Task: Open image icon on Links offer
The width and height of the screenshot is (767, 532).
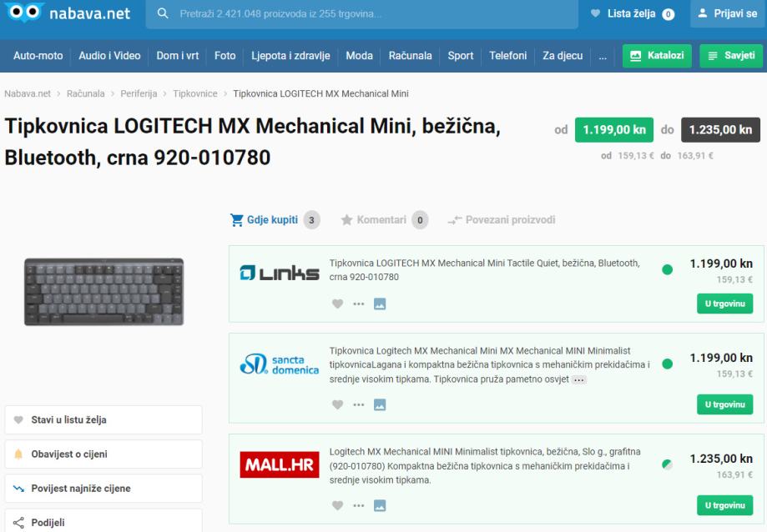Action: click(x=380, y=304)
